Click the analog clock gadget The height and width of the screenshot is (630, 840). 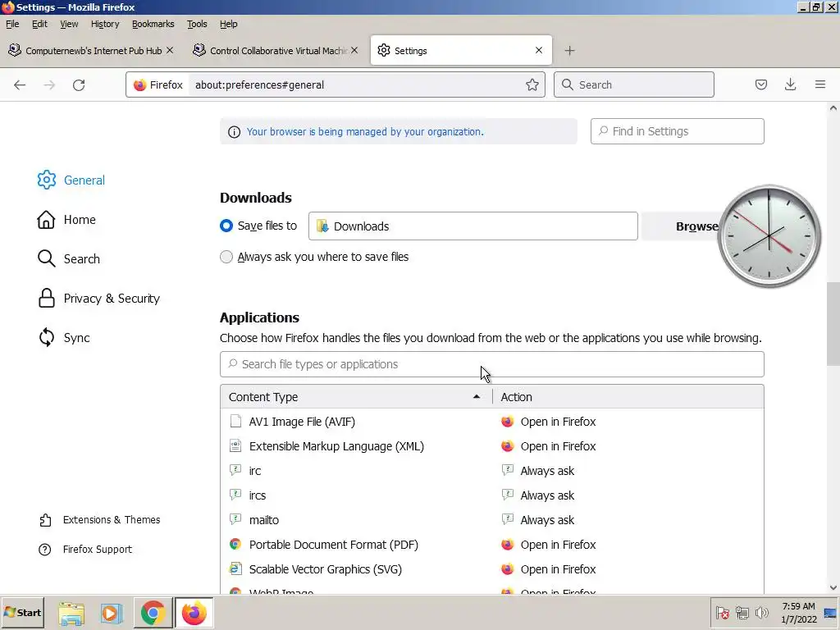click(x=769, y=235)
